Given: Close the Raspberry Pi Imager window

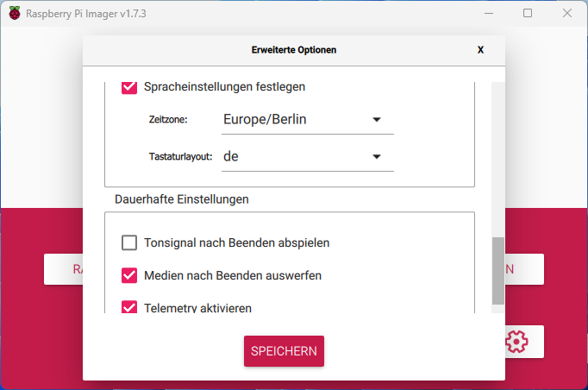Looking at the screenshot, I should (x=567, y=14).
